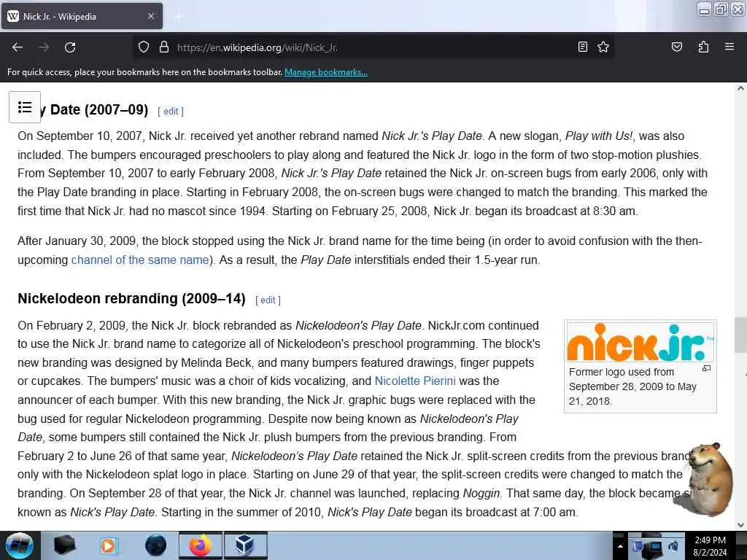Viewport: 747px width, 560px height.
Task: Close the Nick Jr. - Wikipedia tab
Action: pos(151,16)
